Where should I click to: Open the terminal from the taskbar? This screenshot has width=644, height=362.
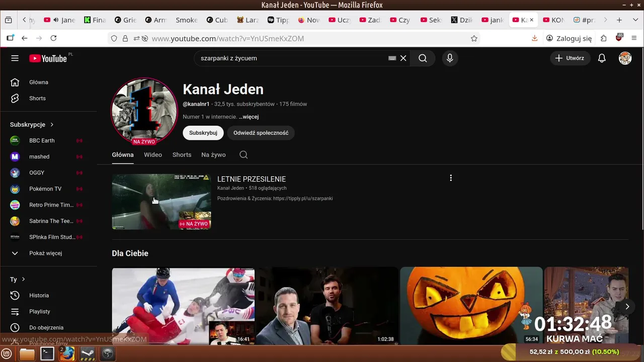pyautogui.click(x=47, y=354)
